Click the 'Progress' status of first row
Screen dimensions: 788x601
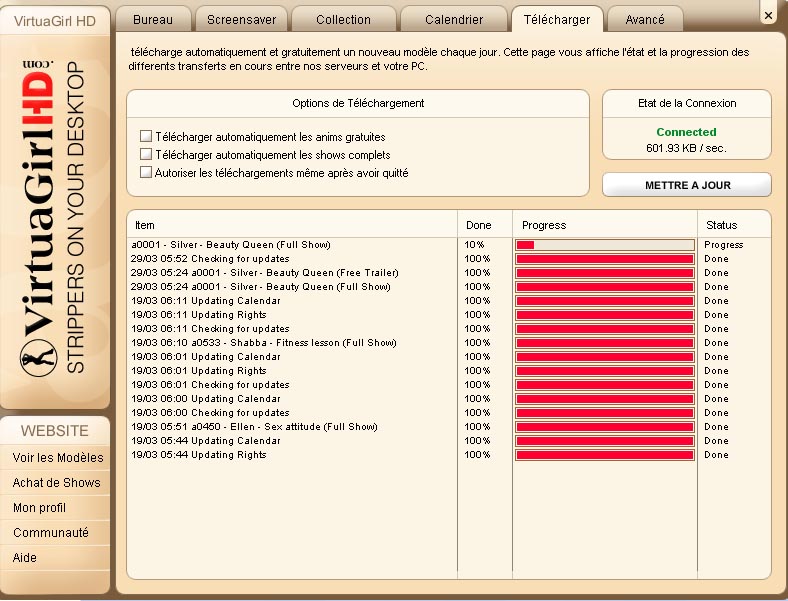(x=724, y=245)
